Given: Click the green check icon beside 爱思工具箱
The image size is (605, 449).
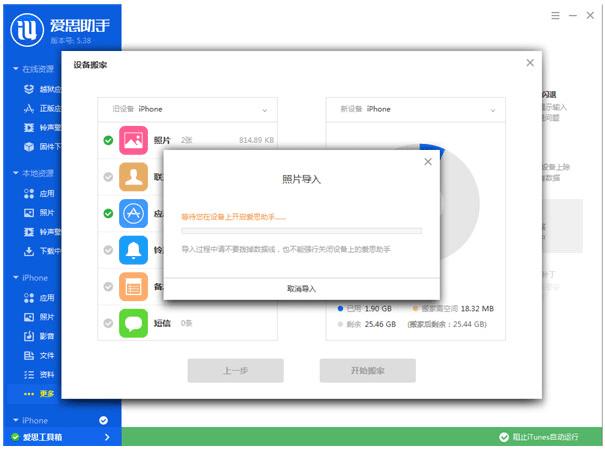Looking at the screenshot, I should (15, 437).
